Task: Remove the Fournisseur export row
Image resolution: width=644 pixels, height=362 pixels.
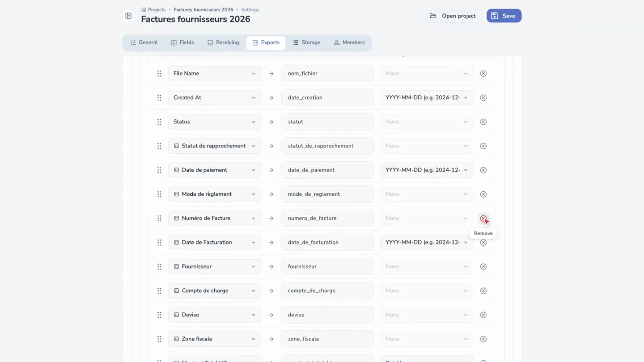Action: [x=483, y=266]
